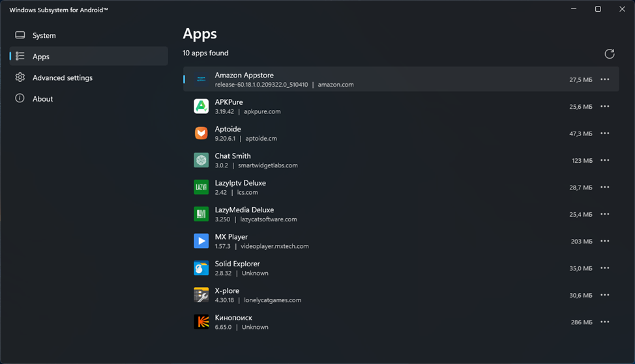The image size is (635, 364).
Task: Open more options for Кинопоиск
Action: (x=604, y=322)
